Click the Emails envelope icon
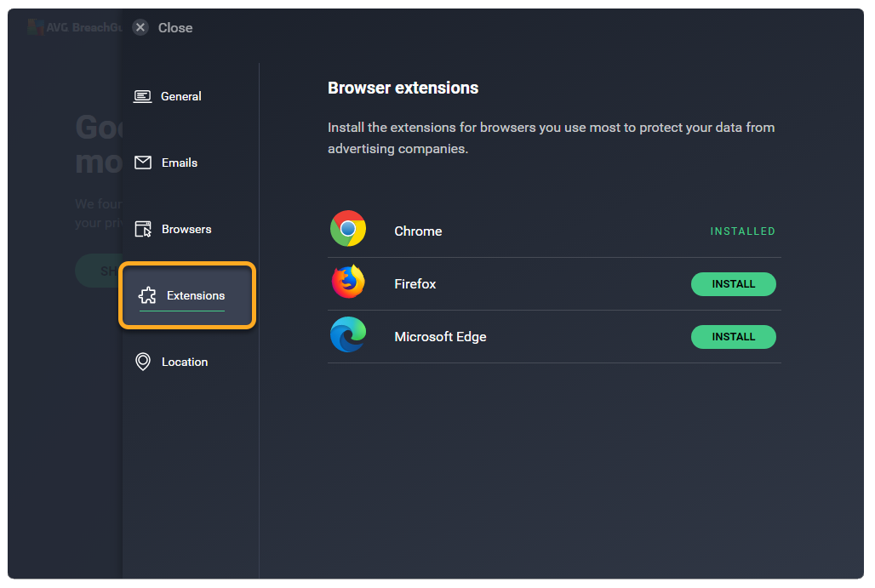Screen dimensions: 875x588 click(143, 163)
